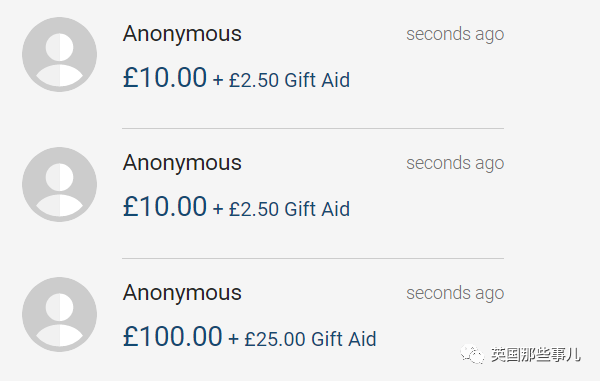Viewport: 600px width, 381px height.
Task: Click the £100.00 donation amount
Action: pyautogui.click(x=172, y=337)
